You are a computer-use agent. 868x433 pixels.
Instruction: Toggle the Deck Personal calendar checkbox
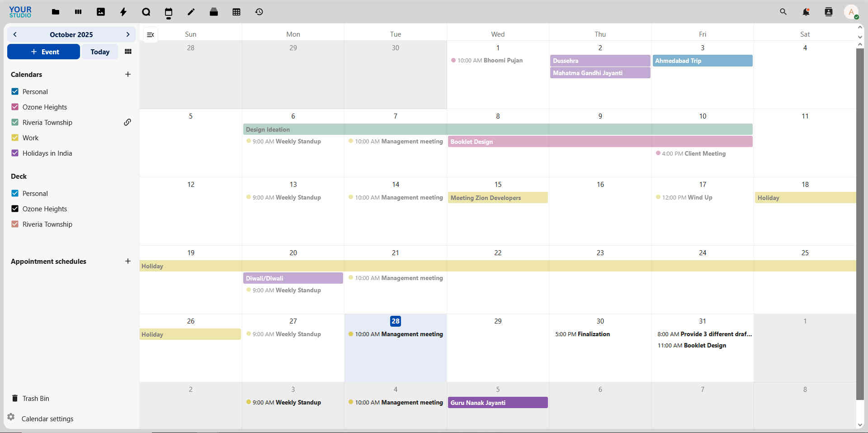click(x=15, y=193)
